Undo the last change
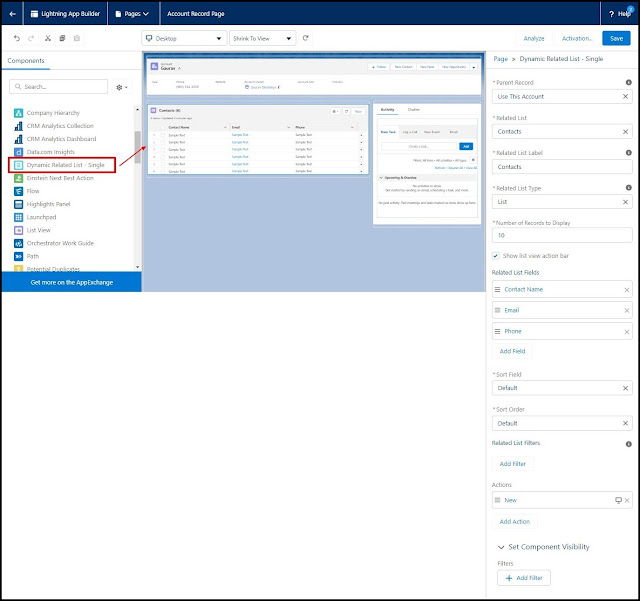This screenshot has height=601, width=640. [x=17, y=38]
